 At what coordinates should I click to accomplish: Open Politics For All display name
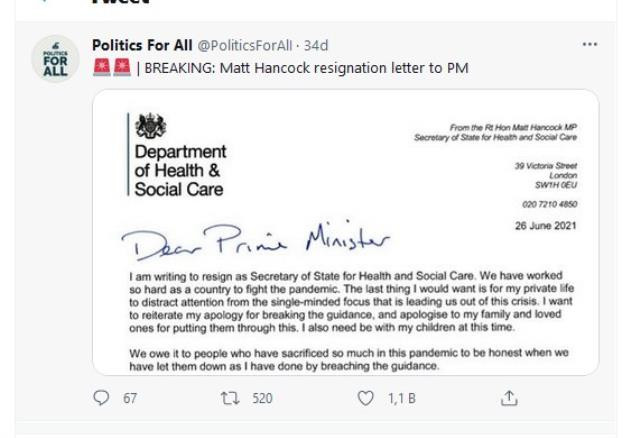pyautogui.click(x=141, y=46)
